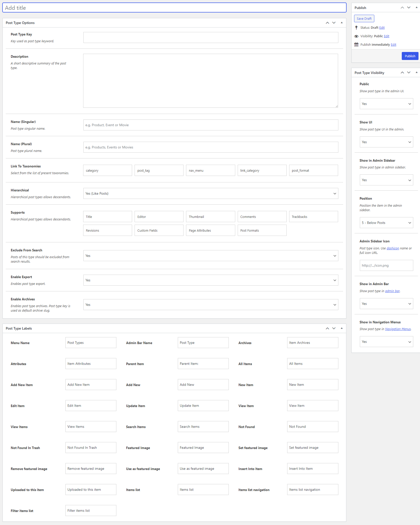Click the Admin Bar Name field
This screenshot has height=525, width=420.
[203, 343]
